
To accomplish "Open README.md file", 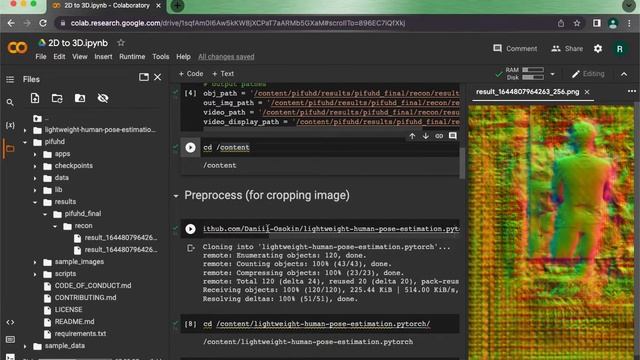I will point(74,322).
